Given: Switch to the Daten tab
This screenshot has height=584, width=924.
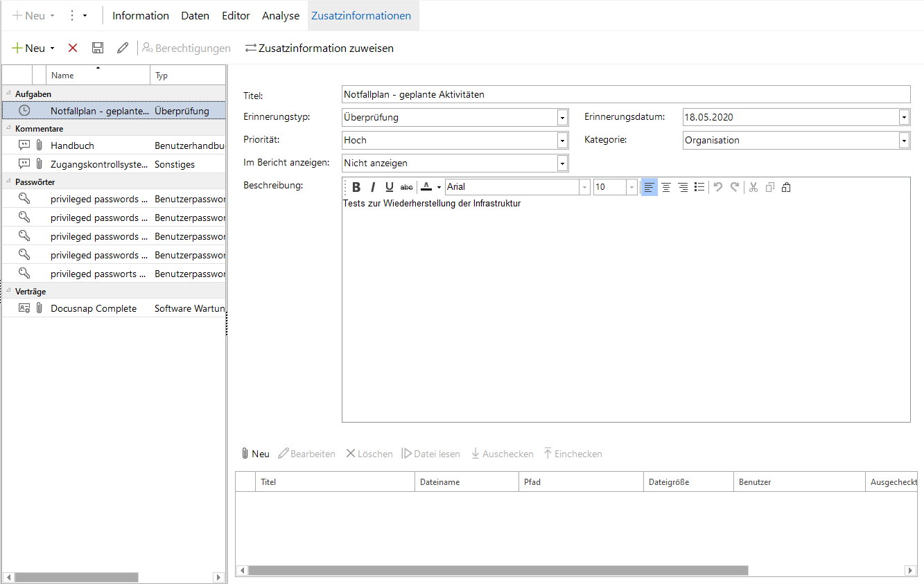Looking at the screenshot, I should pyautogui.click(x=195, y=15).
